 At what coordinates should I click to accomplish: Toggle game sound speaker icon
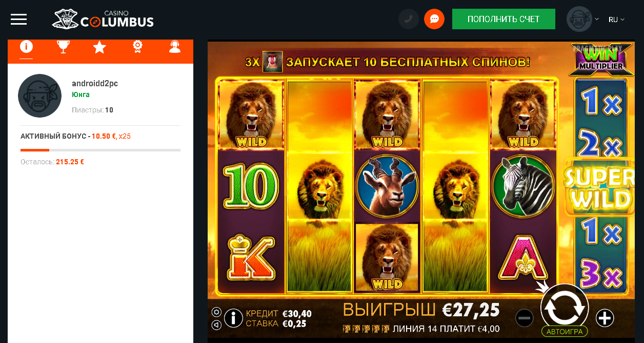pos(216,325)
